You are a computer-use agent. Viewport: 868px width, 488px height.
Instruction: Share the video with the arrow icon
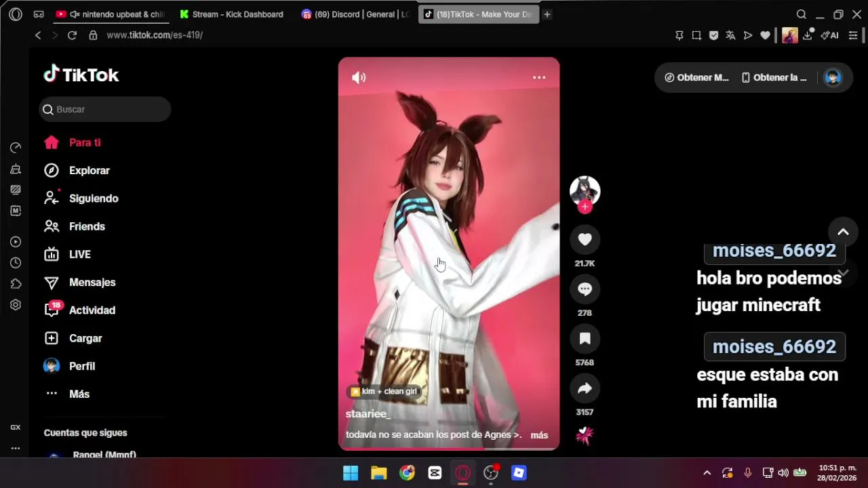click(x=585, y=388)
